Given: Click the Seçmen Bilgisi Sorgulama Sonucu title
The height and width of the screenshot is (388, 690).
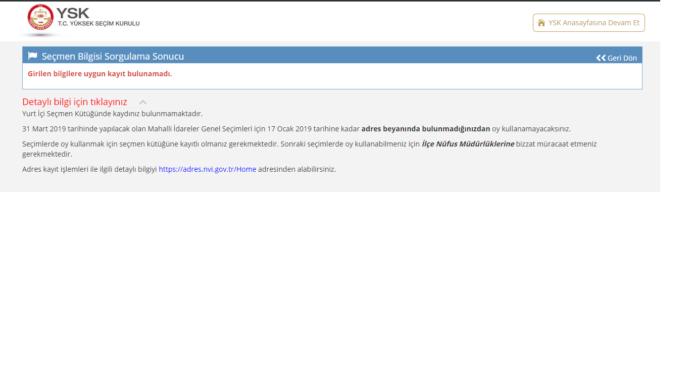Looking at the screenshot, I should tap(113, 56).
